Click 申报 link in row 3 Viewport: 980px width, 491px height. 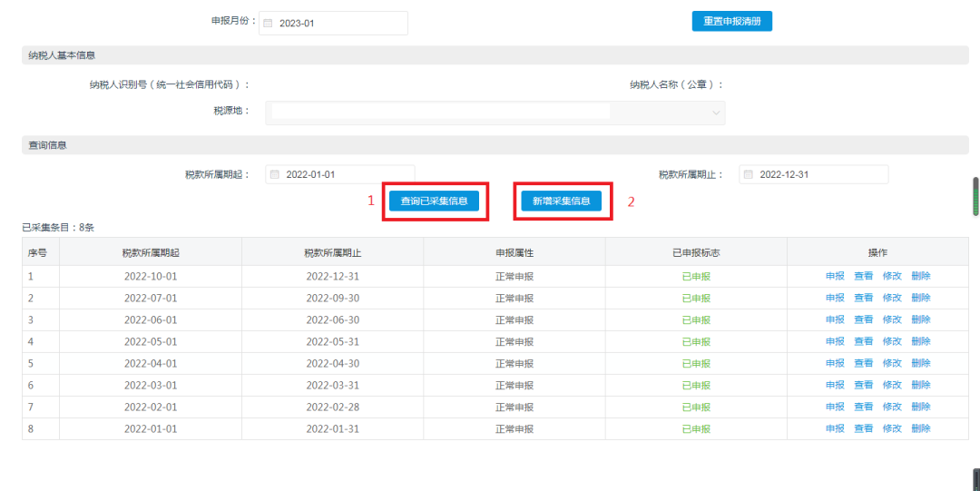click(835, 319)
